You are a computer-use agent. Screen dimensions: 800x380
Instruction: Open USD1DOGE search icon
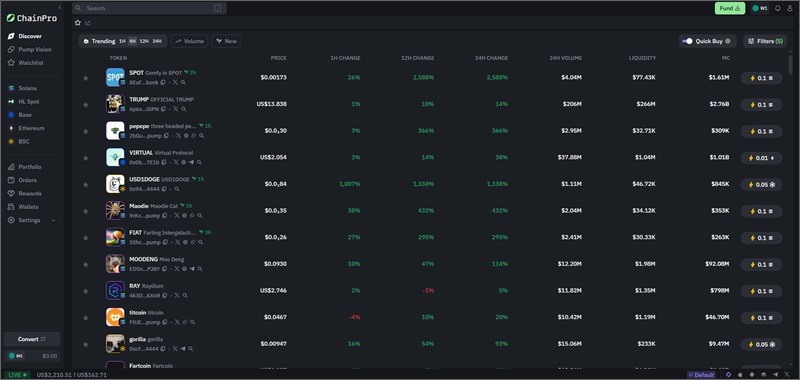(x=177, y=189)
